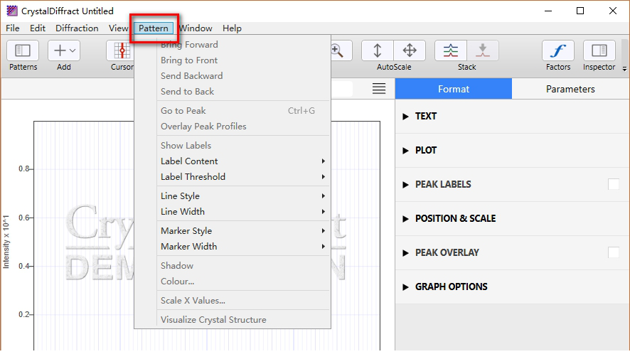Select the Cursor tool icon
This screenshot has height=364, width=630.
121,50
